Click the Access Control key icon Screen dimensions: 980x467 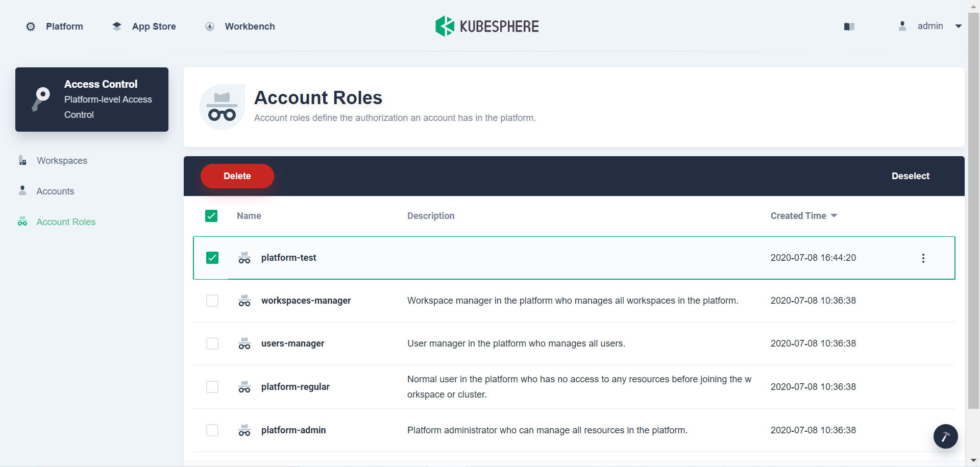(x=41, y=99)
